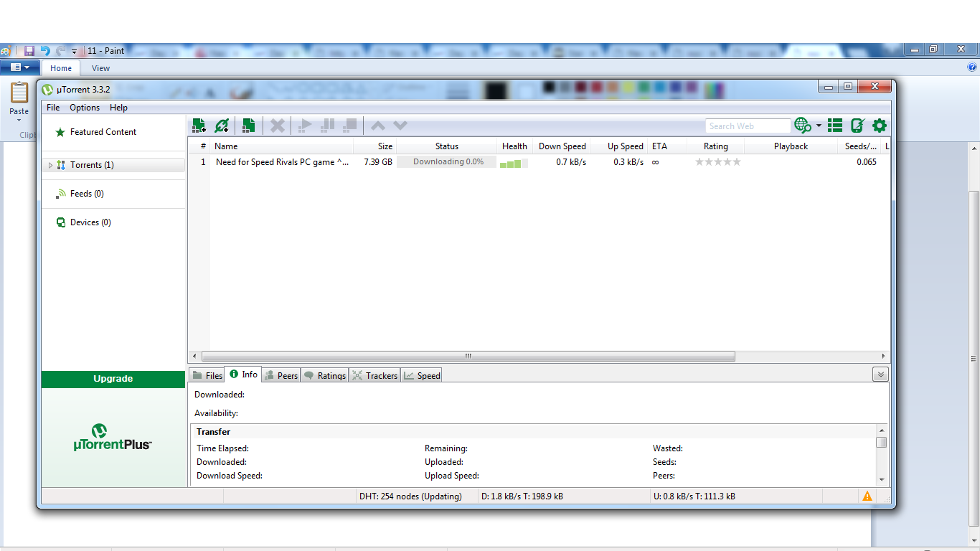Click the torrent health bars indicator
Screen dimensions: 980x551
[x=514, y=163]
